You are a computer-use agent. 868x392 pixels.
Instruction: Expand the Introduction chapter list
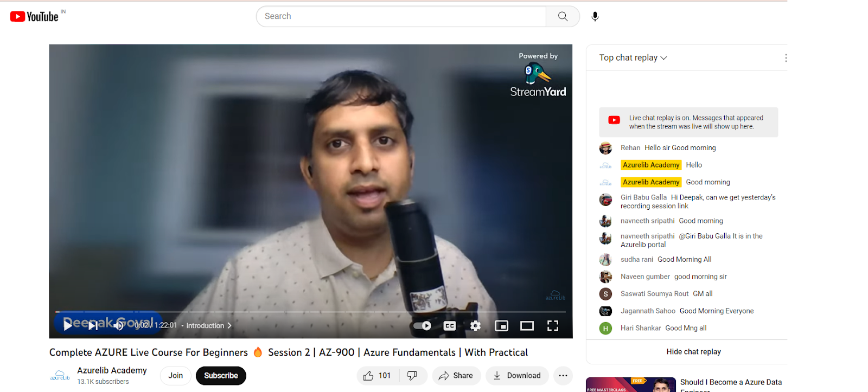pos(209,326)
